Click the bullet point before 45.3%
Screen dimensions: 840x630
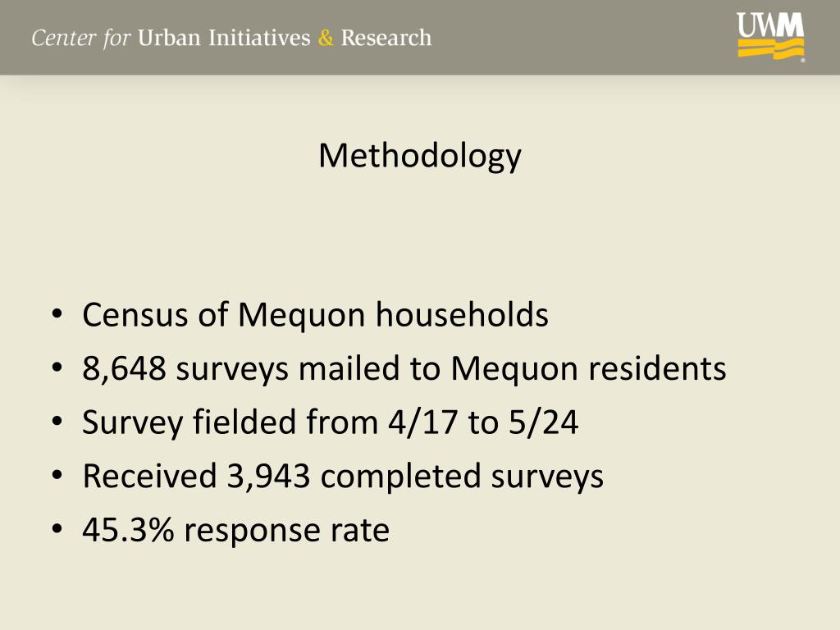point(57,529)
